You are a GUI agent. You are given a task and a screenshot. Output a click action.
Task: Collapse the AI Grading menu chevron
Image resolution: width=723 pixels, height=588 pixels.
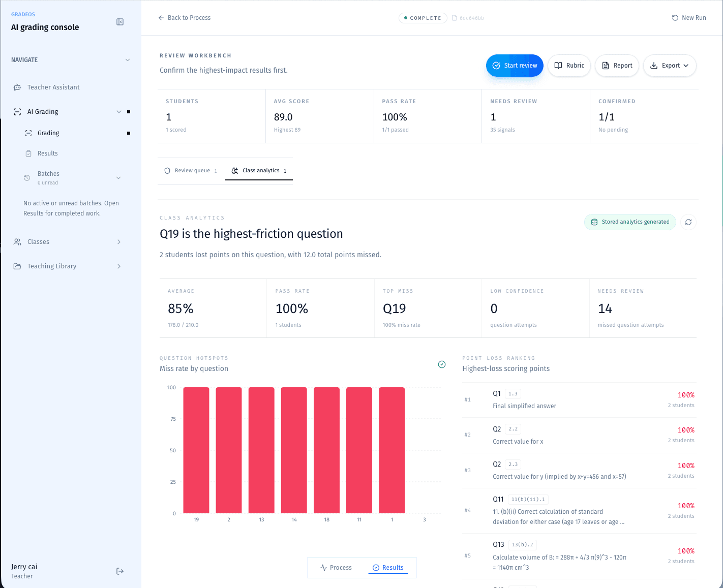coord(119,112)
